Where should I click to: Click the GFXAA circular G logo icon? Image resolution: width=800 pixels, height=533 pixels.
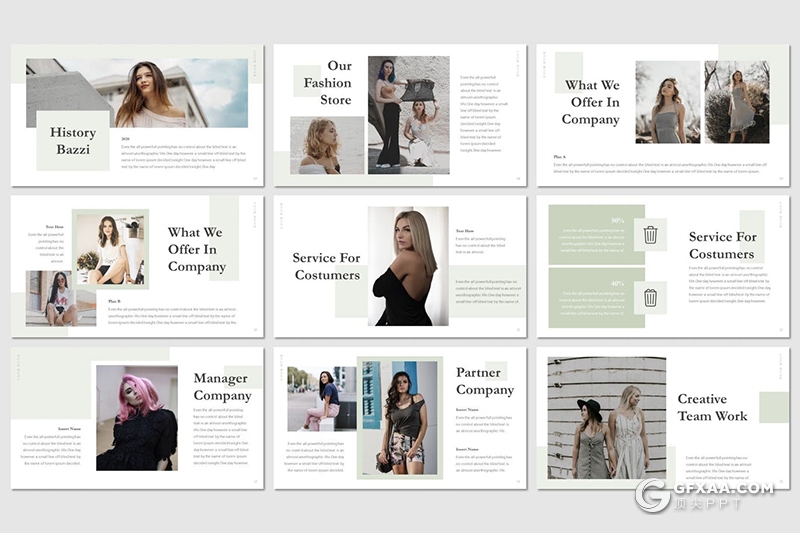point(652,496)
